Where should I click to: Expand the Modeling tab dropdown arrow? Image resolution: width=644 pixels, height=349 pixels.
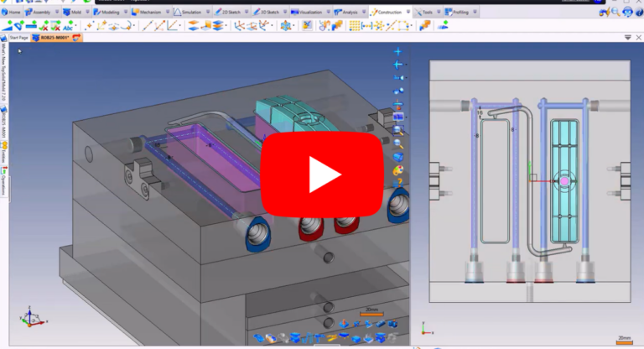coord(126,13)
